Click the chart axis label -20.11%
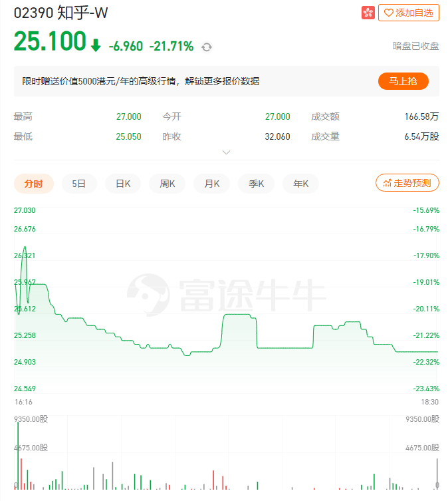 coord(426,309)
